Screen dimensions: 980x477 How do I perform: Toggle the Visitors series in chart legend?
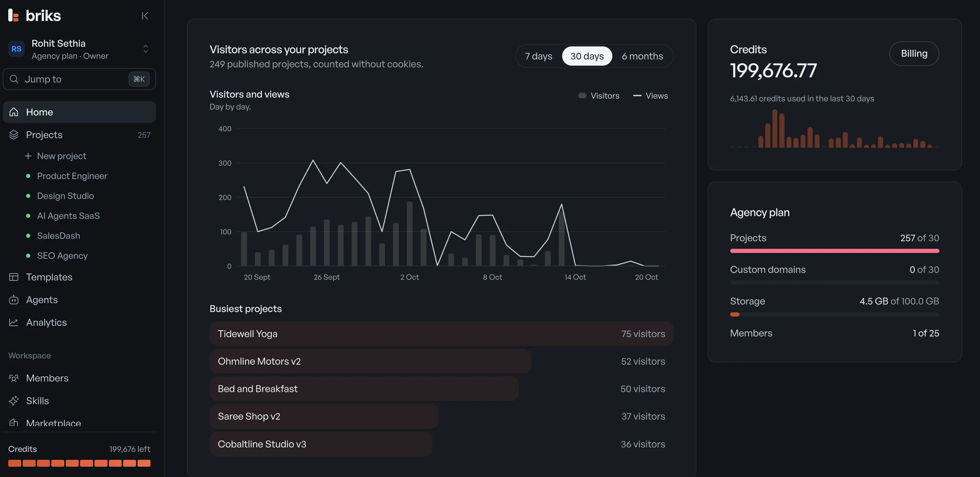point(599,96)
